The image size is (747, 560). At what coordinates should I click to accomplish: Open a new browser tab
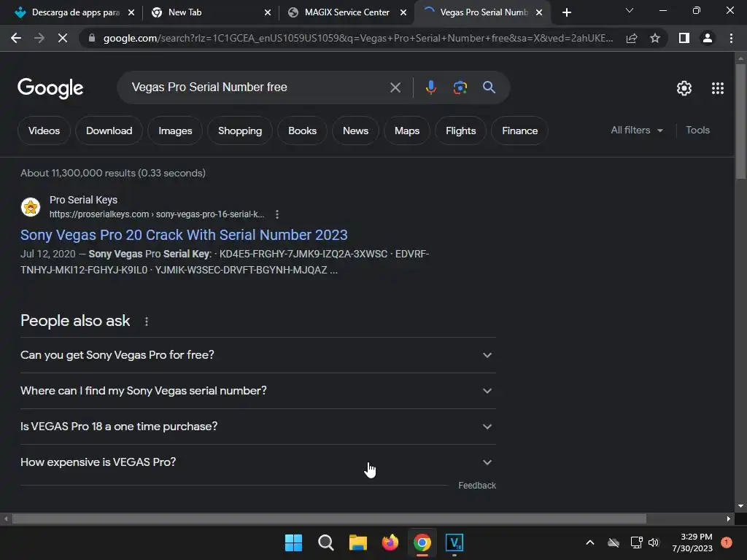(566, 12)
